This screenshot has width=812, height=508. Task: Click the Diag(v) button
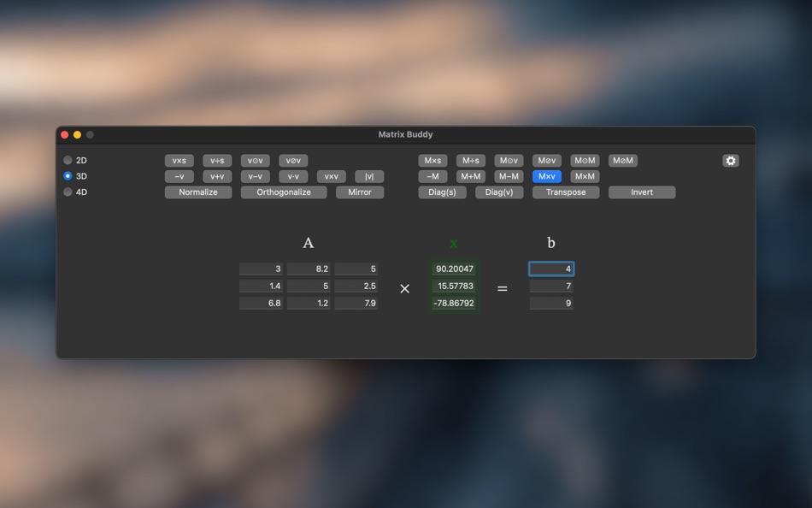click(x=499, y=192)
